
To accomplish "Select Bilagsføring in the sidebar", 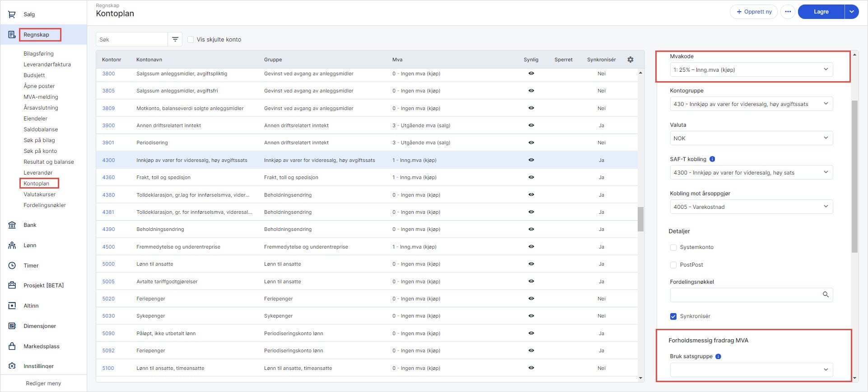I will tap(38, 54).
